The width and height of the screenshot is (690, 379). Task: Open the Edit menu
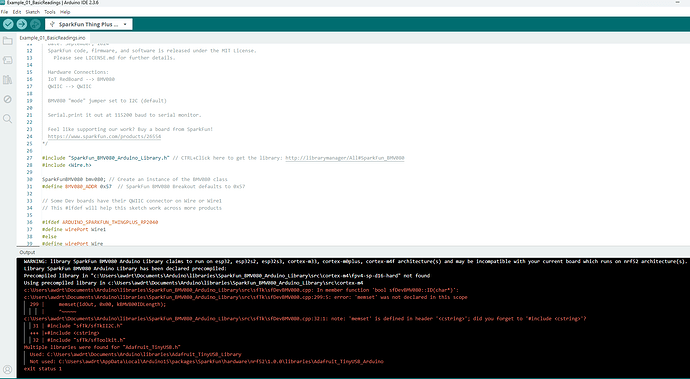point(17,12)
